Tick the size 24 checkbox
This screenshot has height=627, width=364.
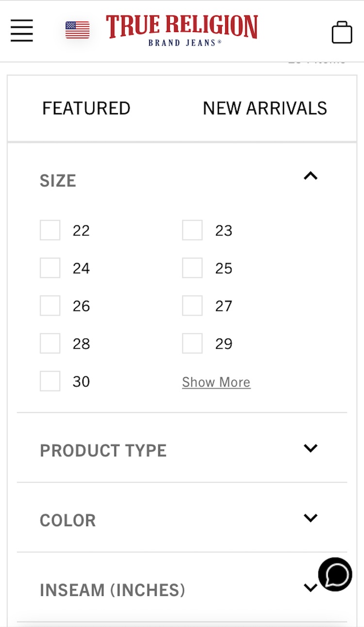[x=50, y=268]
